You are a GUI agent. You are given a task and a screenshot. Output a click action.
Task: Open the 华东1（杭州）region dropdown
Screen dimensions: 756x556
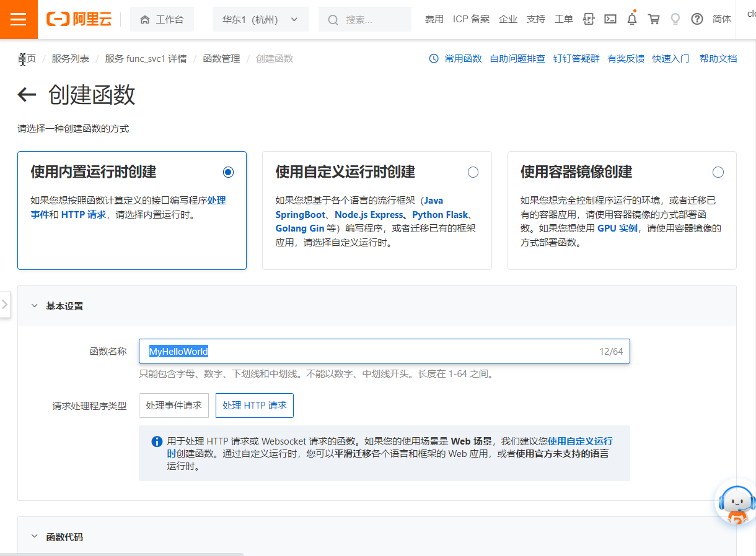click(x=260, y=19)
